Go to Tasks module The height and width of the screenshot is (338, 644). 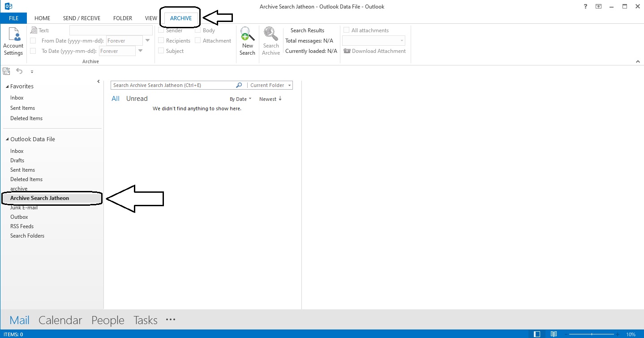click(146, 320)
